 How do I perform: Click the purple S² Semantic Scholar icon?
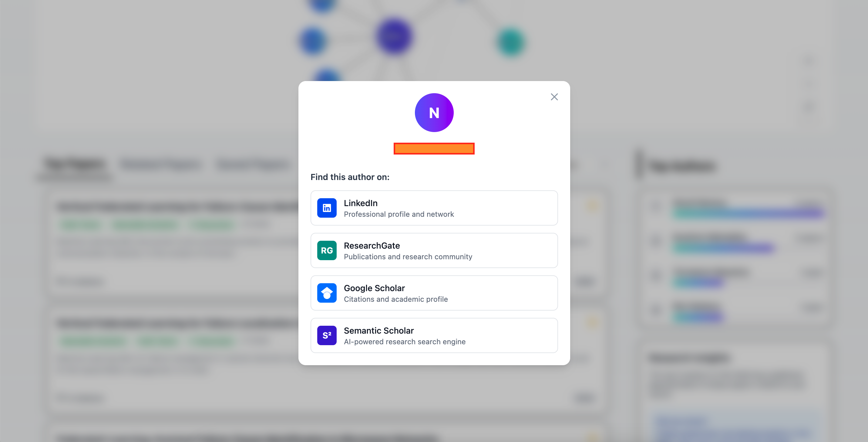pos(327,335)
